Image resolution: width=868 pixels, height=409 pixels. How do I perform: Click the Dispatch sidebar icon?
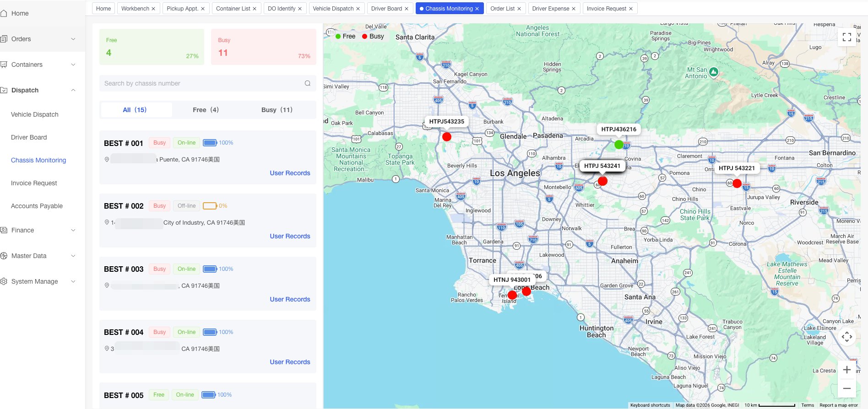pyautogui.click(x=3, y=90)
